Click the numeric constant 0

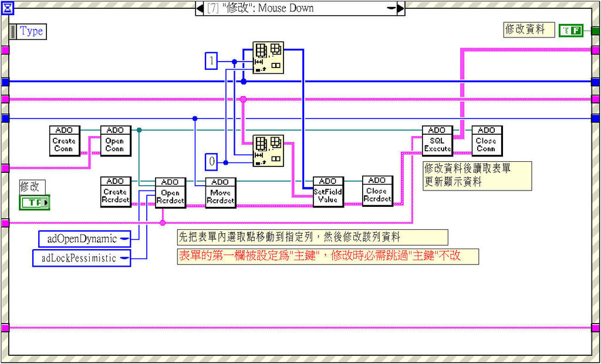point(211,161)
